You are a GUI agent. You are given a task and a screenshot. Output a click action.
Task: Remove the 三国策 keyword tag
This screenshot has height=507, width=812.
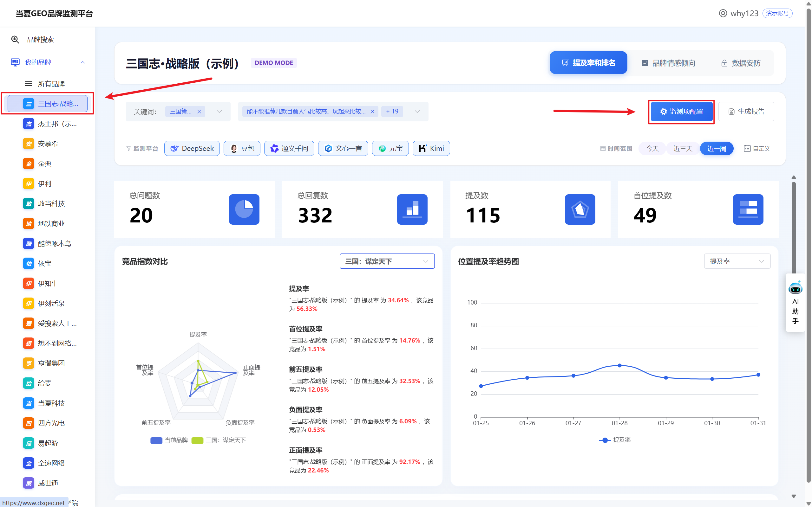[x=199, y=112]
